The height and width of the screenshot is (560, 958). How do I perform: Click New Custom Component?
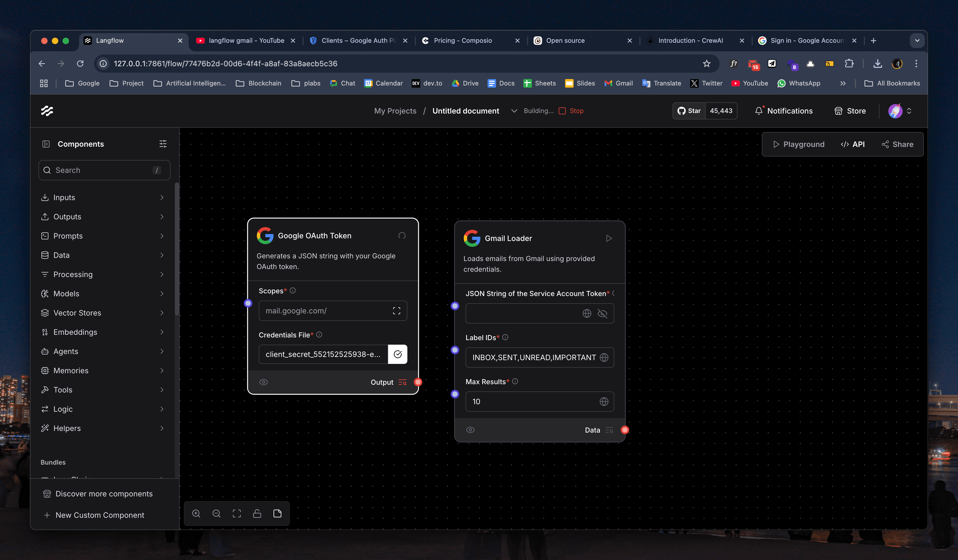point(94,515)
